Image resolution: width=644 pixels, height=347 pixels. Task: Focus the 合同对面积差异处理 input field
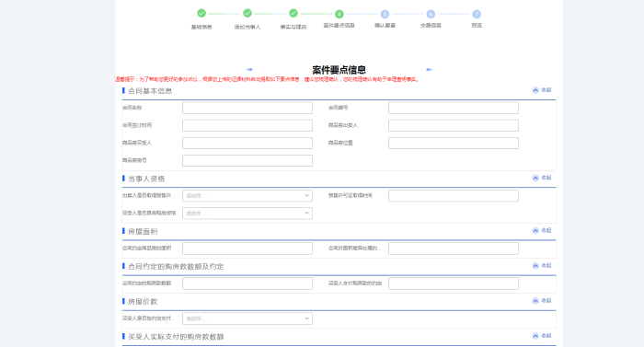(x=454, y=249)
